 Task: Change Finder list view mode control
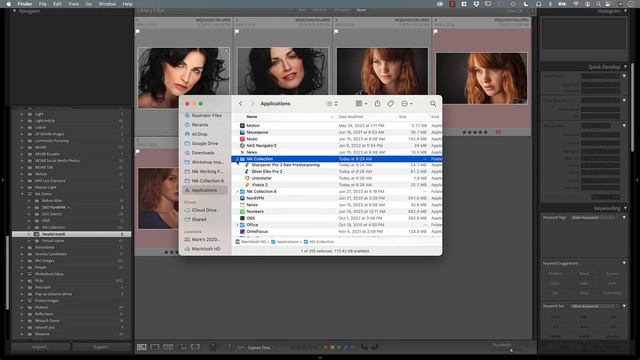click(x=332, y=104)
